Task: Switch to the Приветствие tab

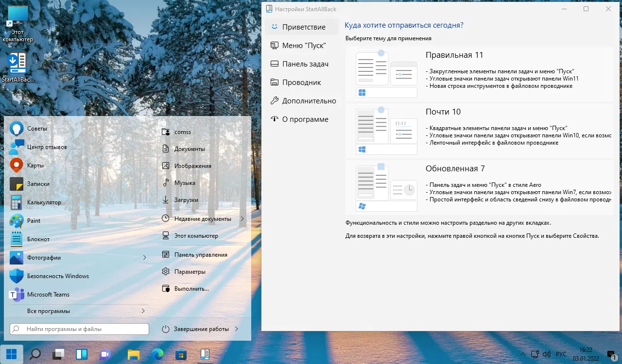Action: (x=302, y=27)
